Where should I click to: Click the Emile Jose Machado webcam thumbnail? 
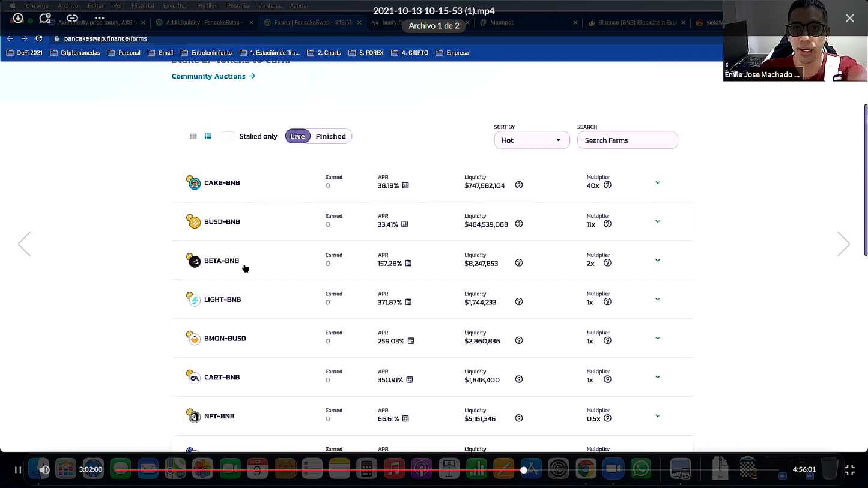coord(795,40)
